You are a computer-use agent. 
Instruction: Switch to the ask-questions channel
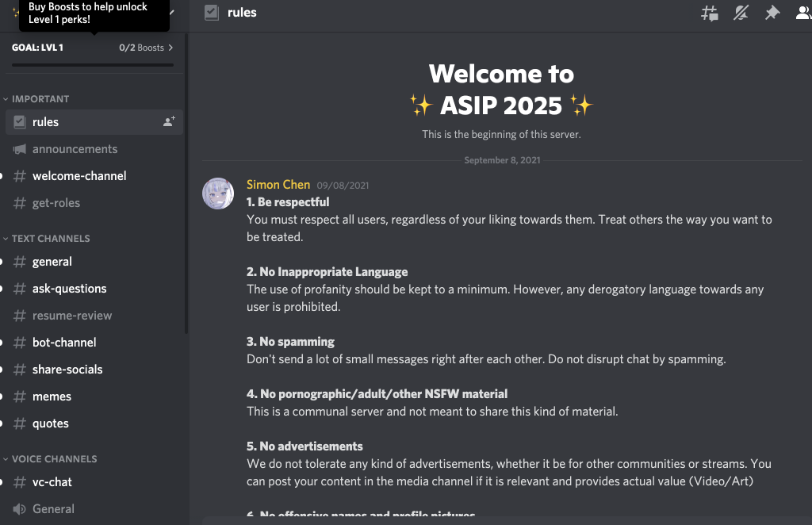(69, 289)
